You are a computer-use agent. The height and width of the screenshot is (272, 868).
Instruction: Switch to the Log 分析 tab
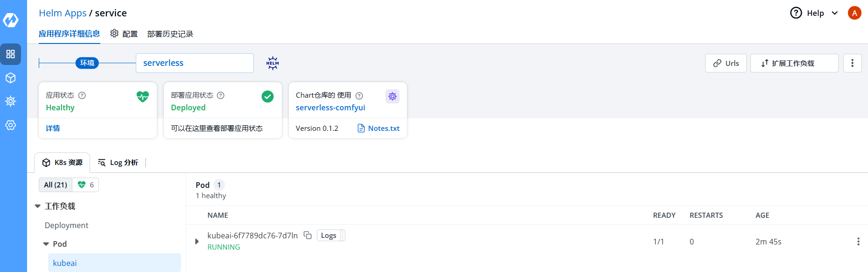click(118, 163)
